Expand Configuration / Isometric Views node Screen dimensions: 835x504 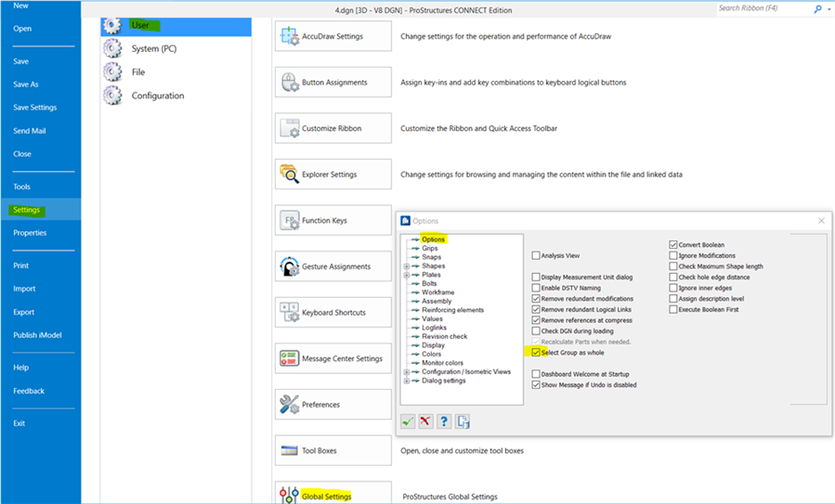click(406, 372)
